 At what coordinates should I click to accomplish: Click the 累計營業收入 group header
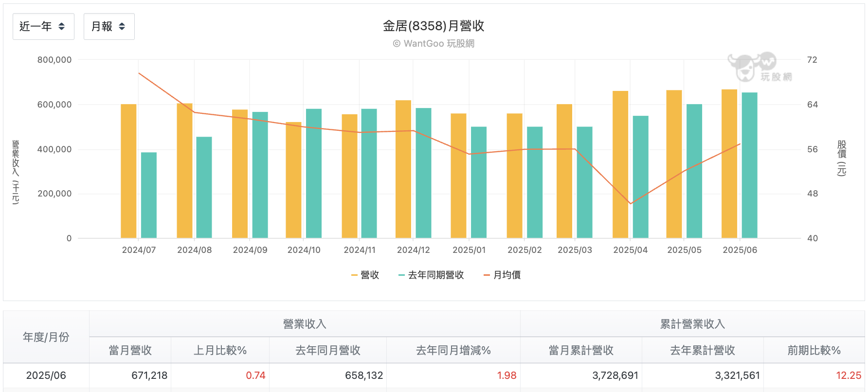[692, 324]
